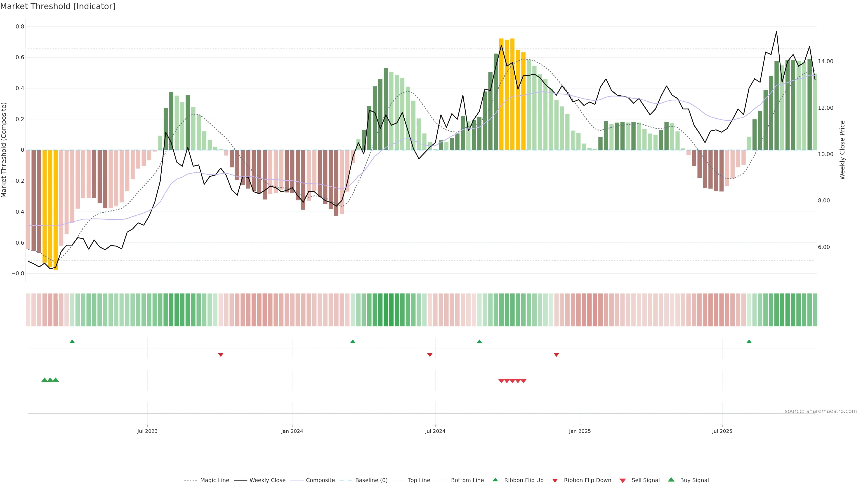This screenshot has height=488, width=868.
Task: Click first green buy signal marker
Action: pyautogui.click(x=45, y=380)
